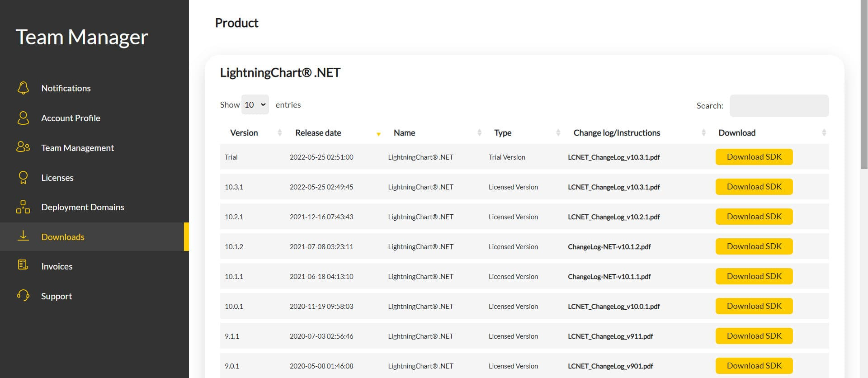Download SDK for version 10.1.2
The image size is (868, 378).
pos(754,246)
